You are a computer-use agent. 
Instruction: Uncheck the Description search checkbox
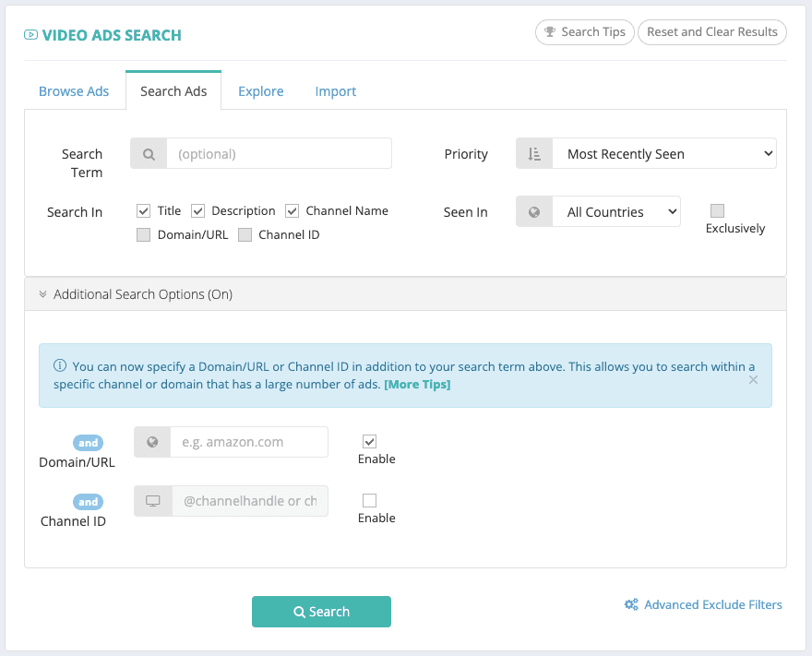coord(197,210)
